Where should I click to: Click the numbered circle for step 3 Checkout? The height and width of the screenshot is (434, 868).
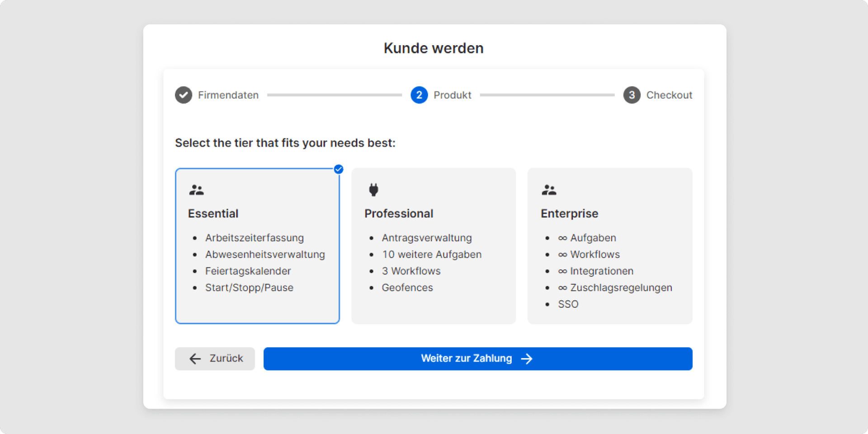(632, 95)
